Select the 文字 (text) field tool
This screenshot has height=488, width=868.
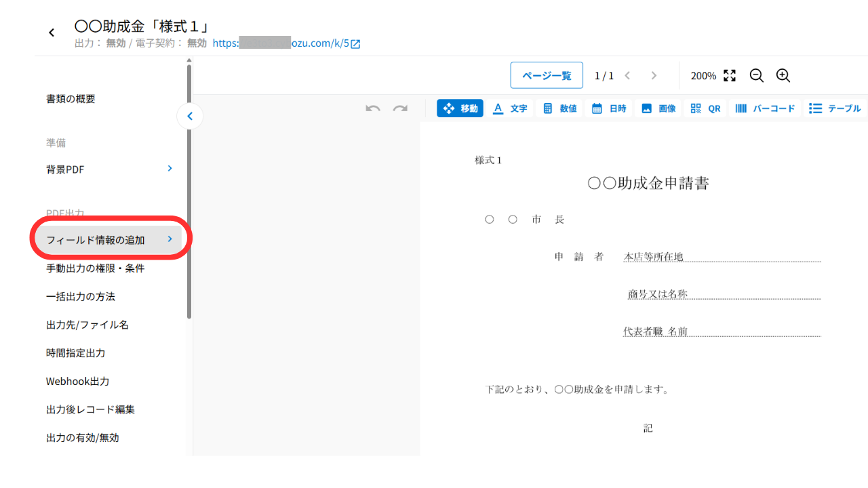510,108
